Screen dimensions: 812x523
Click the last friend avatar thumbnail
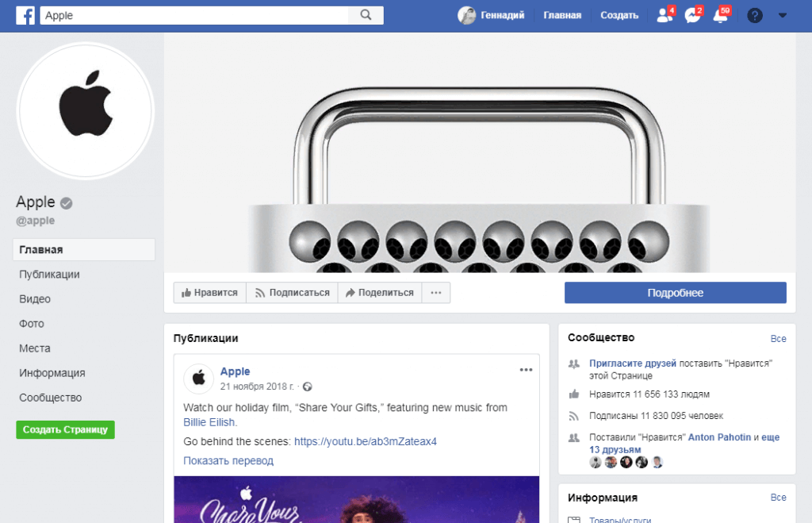coord(657,462)
